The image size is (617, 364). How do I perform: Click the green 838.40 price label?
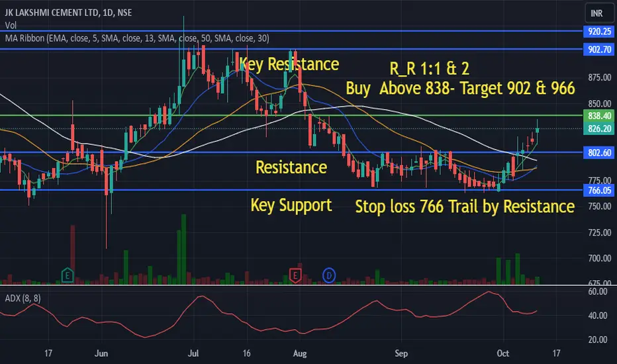pos(599,116)
